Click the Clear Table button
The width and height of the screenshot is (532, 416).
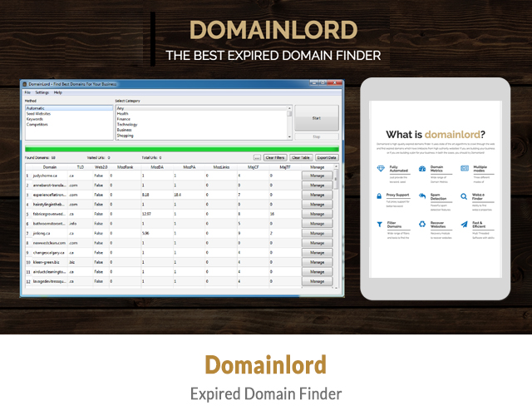click(300, 157)
